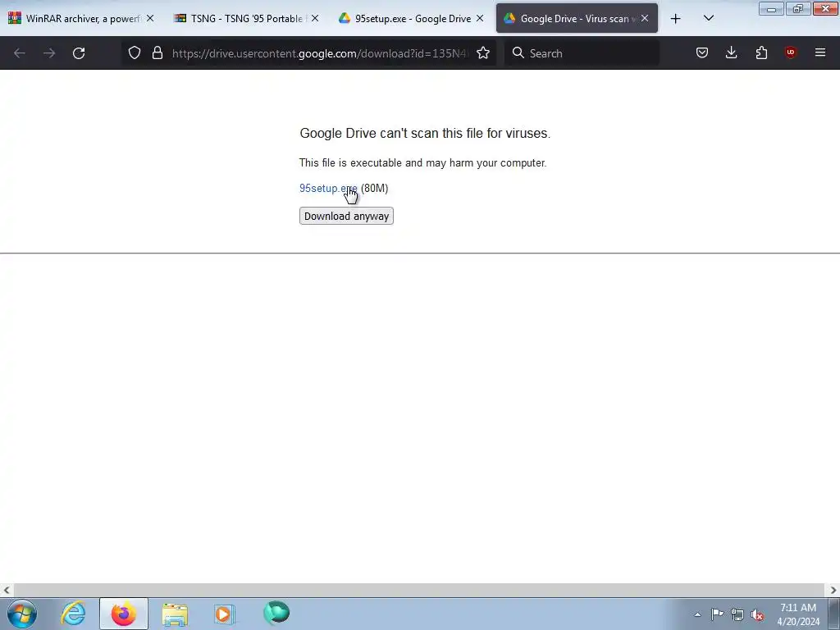Launch Internet Explorer from taskbar
The width and height of the screenshot is (840, 630).
73,614
